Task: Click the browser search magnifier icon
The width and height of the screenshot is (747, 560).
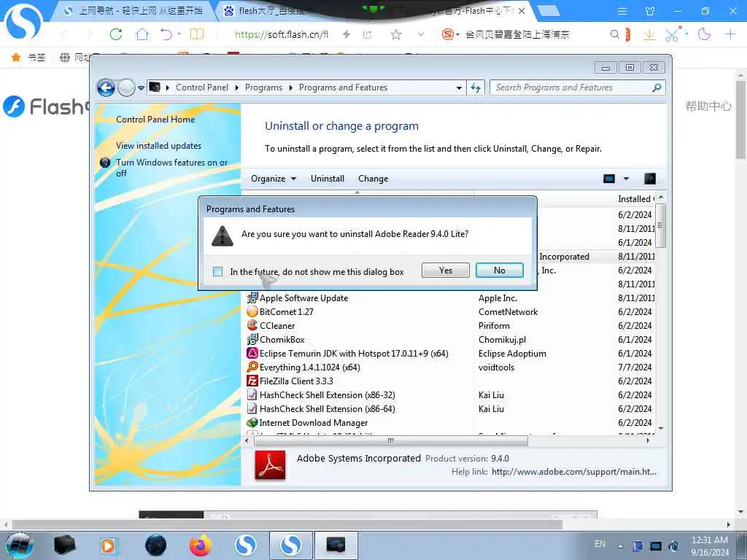Action: (x=614, y=34)
